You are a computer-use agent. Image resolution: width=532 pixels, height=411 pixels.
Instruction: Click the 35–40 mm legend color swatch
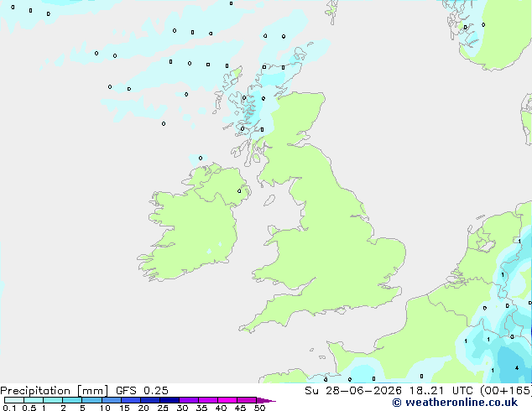[208, 400]
